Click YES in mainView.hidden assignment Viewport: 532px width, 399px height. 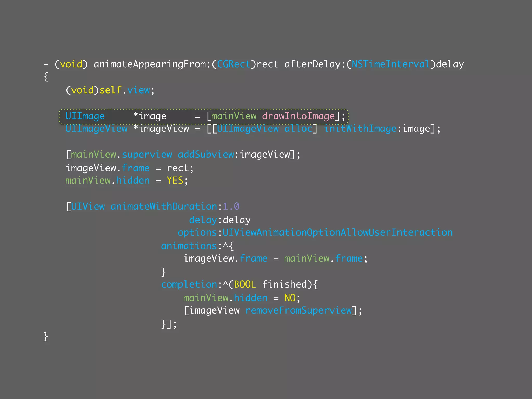[x=175, y=180]
